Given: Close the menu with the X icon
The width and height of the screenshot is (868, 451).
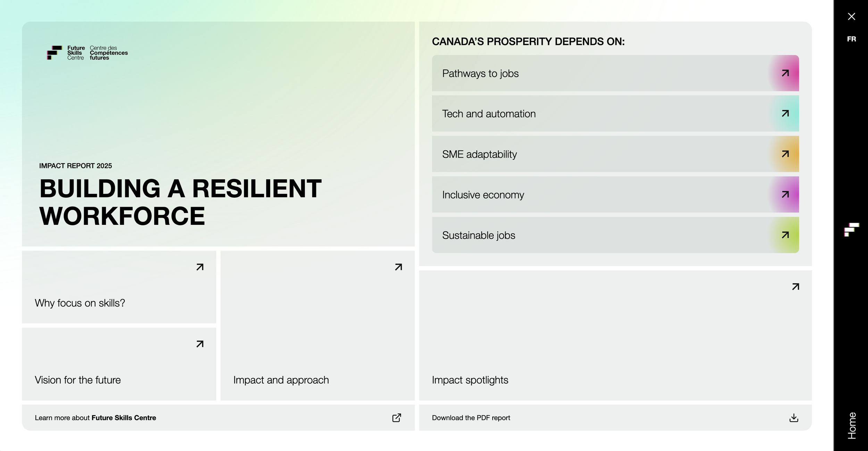Looking at the screenshot, I should 851,16.
